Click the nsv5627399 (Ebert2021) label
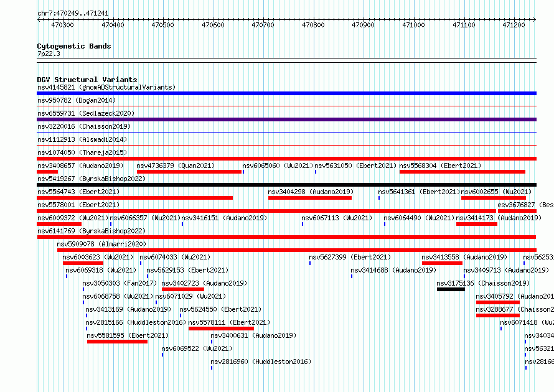The height and width of the screenshot is (392, 554). [350, 257]
